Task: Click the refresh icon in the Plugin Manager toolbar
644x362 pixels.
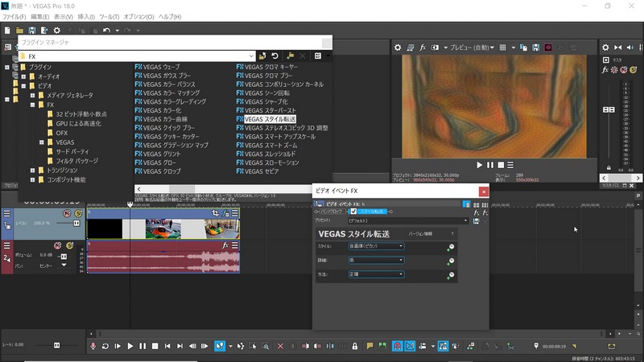Action: tap(275, 56)
